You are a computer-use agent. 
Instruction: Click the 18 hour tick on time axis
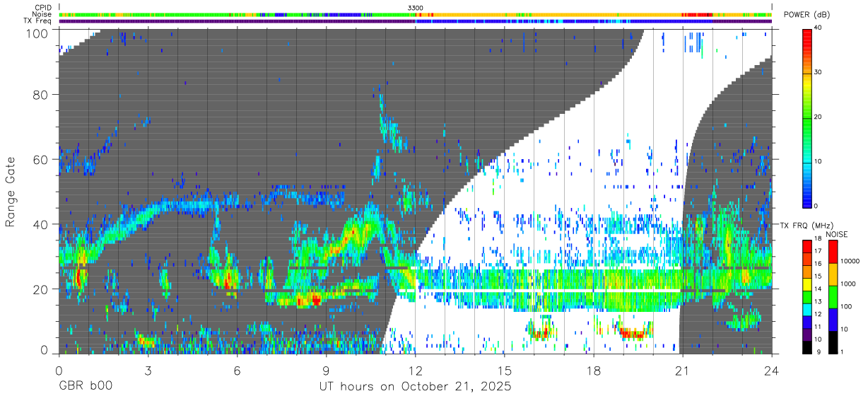pos(594,371)
